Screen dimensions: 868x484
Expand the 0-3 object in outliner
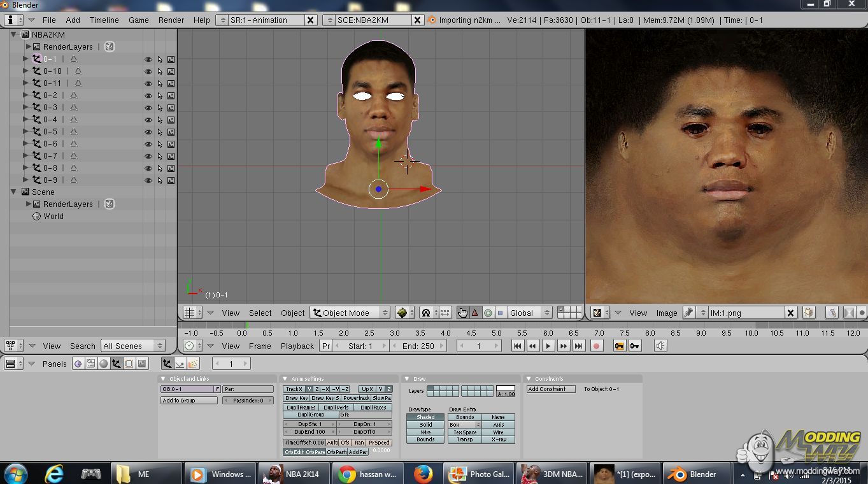pos(26,108)
